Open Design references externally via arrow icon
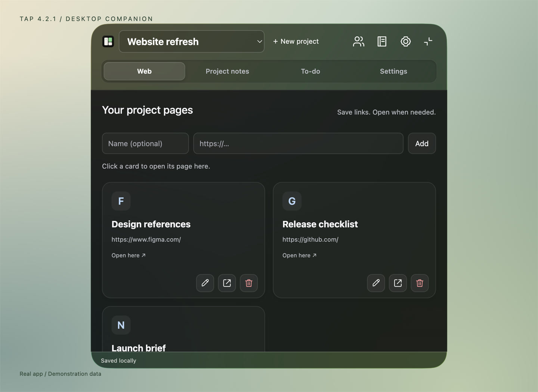The image size is (538, 392). coord(227,283)
